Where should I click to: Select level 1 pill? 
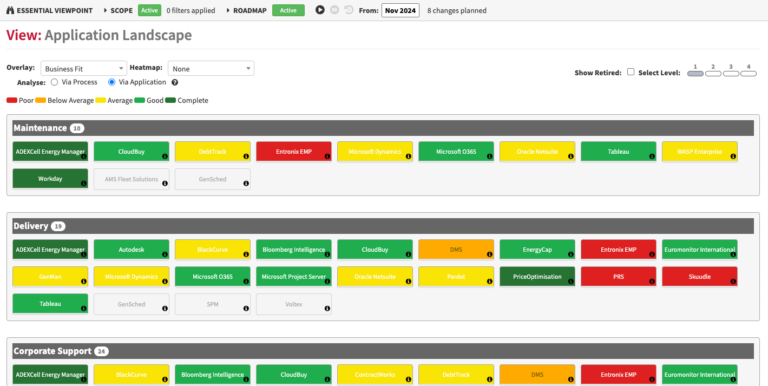(x=696, y=73)
